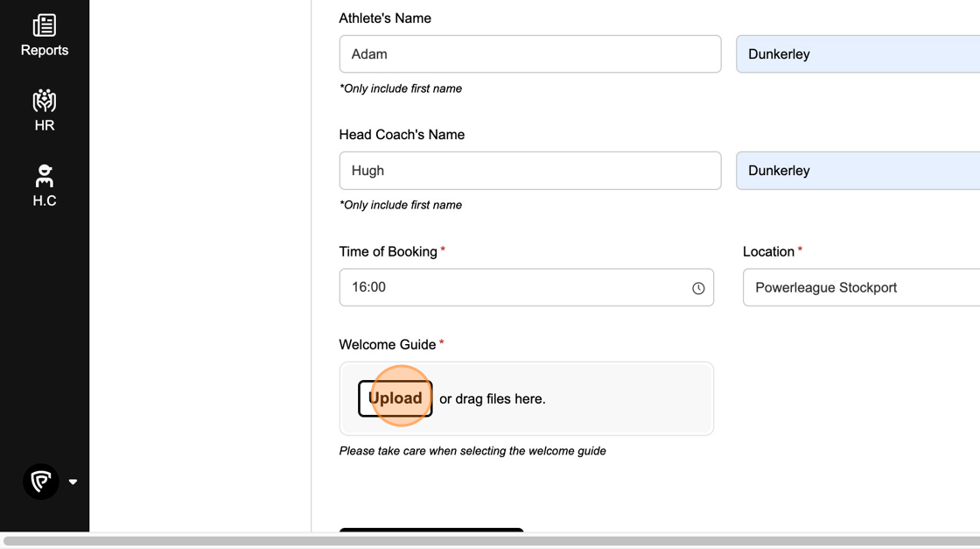This screenshot has height=549, width=980.
Task: Edit the Head Coach first name Hugh field
Action: [x=530, y=171]
